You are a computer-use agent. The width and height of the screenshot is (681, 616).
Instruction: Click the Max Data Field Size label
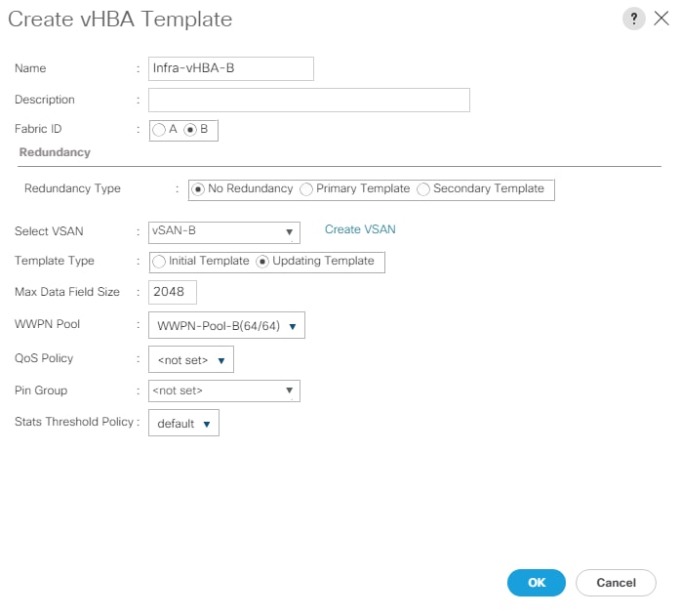(67, 292)
